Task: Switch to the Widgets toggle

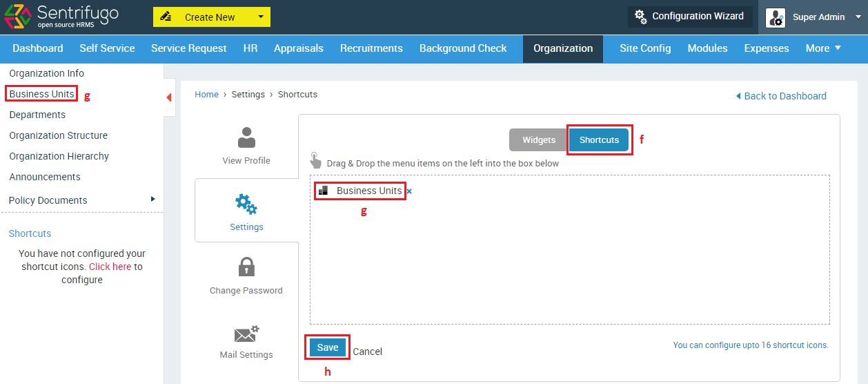Action: click(x=539, y=140)
